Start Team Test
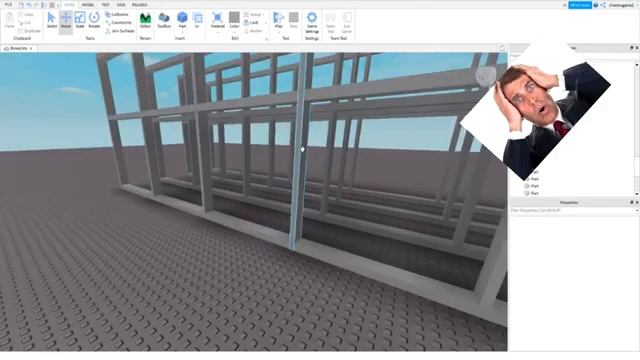 coord(330,22)
